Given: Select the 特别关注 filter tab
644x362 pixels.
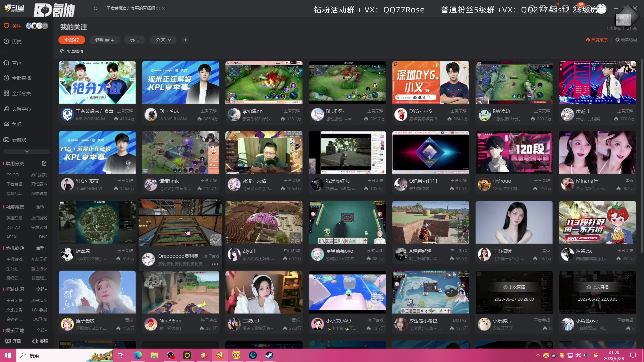Looking at the screenshot, I should point(104,40).
